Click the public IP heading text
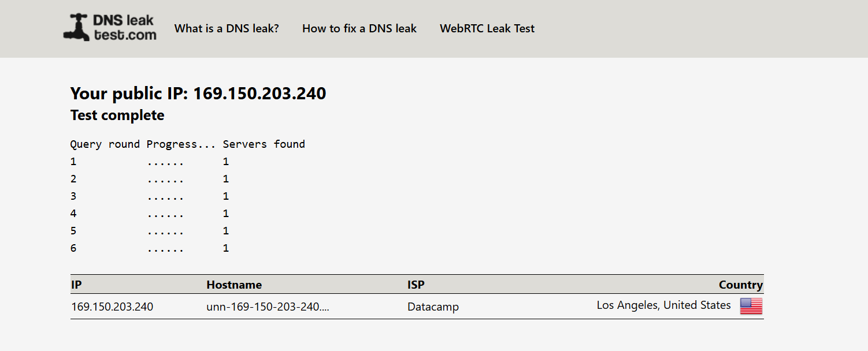 [198, 93]
